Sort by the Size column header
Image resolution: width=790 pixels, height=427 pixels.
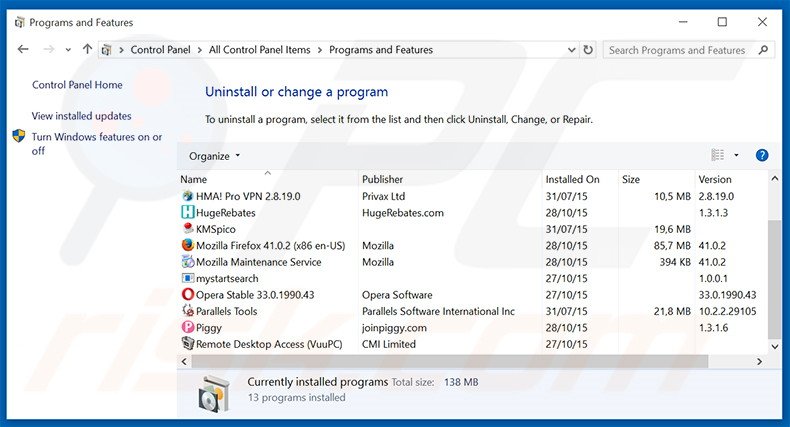pos(631,179)
